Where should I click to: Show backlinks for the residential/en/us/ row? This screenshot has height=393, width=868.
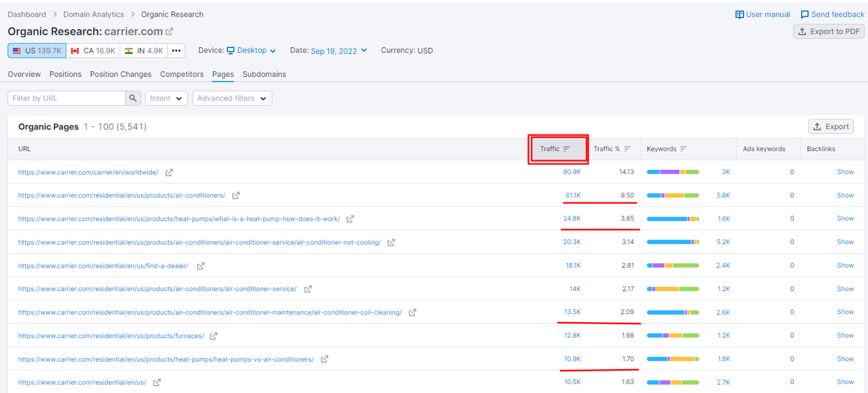tap(845, 382)
